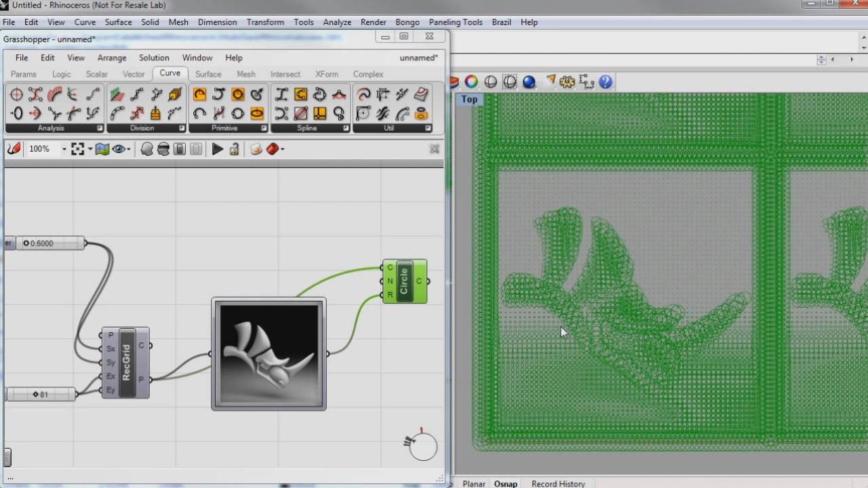
Task: Switch to the Params tab
Action: (x=24, y=74)
